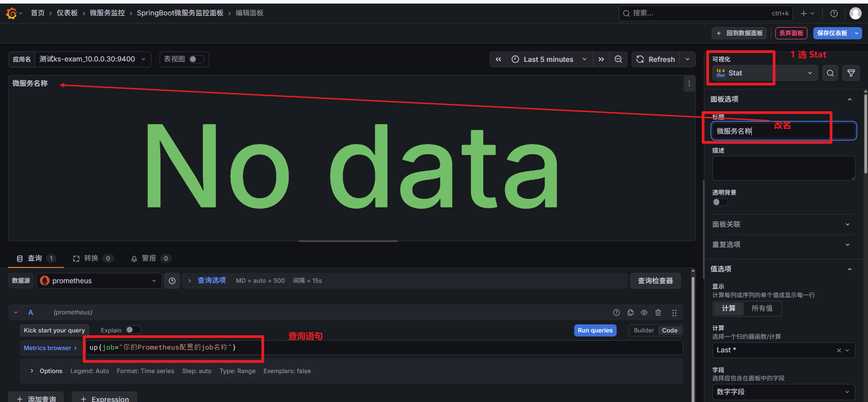868x402 pixels.
Task: Open the Metrics browser
Action: click(50, 348)
